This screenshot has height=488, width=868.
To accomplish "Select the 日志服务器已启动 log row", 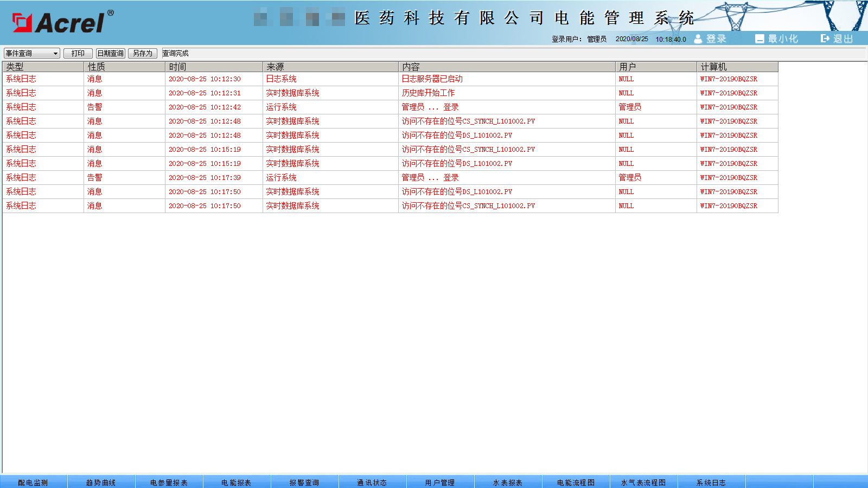I will (x=432, y=79).
